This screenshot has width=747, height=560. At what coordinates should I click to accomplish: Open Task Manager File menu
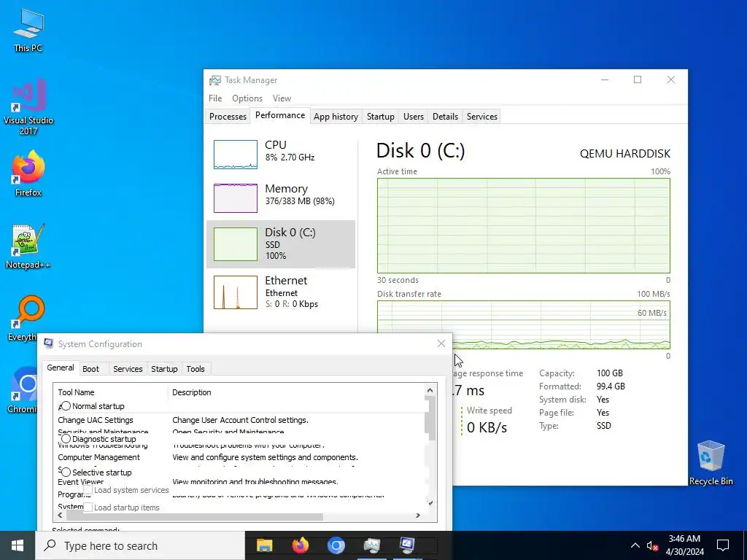coord(215,98)
